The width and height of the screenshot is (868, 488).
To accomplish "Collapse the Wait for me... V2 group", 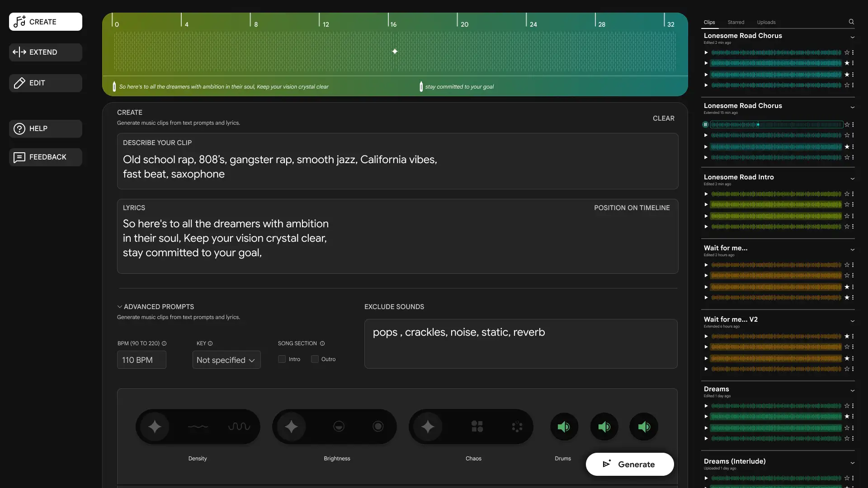I will [x=852, y=321].
